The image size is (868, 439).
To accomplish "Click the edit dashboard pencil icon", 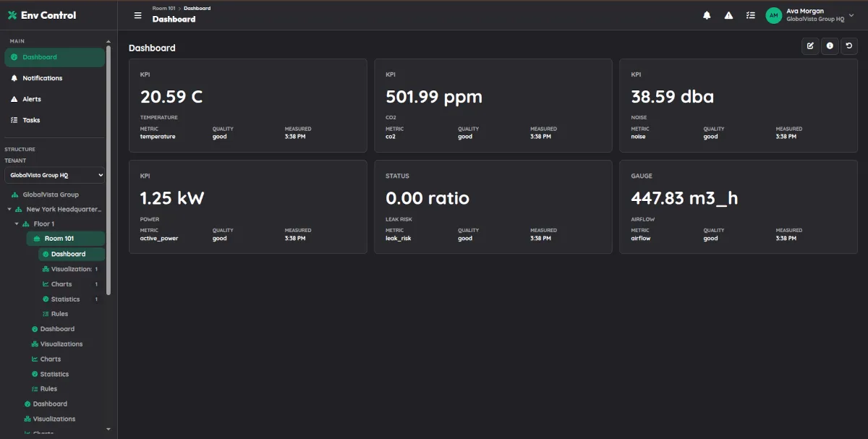I will [810, 46].
